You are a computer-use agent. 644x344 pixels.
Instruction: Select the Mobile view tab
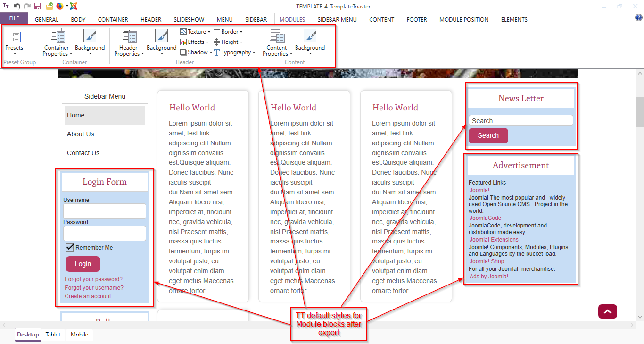(80, 335)
